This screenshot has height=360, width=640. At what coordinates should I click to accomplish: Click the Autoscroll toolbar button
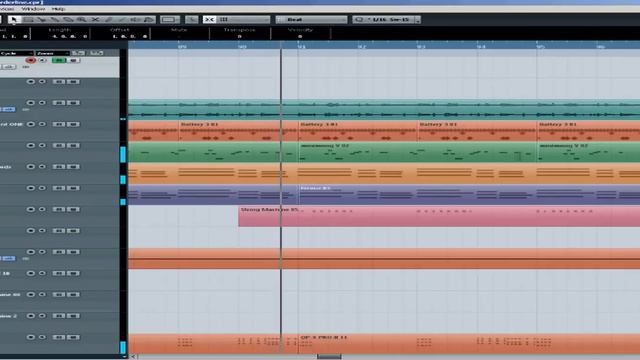point(191,19)
